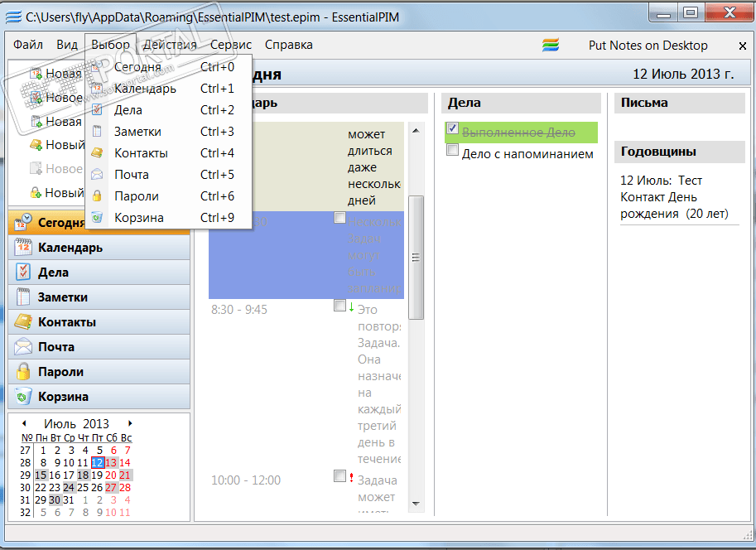Click the Заметки icon in the dropdown menu
The width and height of the screenshot is (756, 550).
[x=97, y=131]
